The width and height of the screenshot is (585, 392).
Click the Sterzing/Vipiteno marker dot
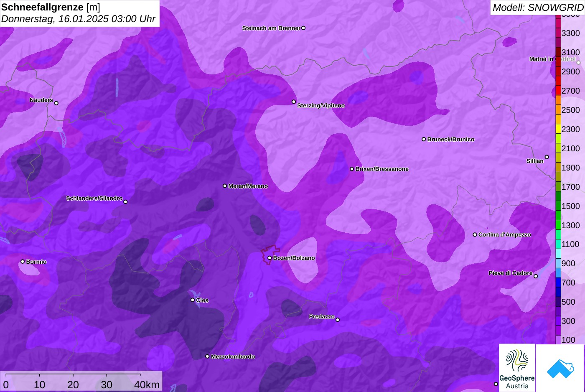point(294,102)
